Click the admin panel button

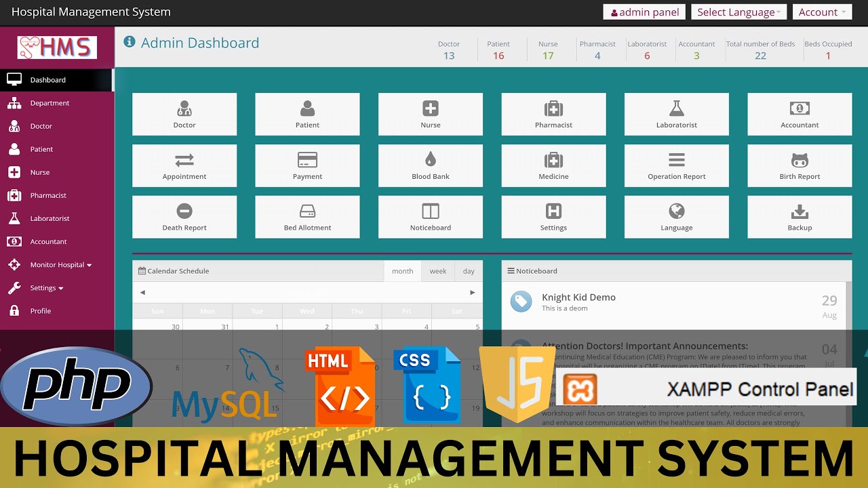(x=645, y=12)
